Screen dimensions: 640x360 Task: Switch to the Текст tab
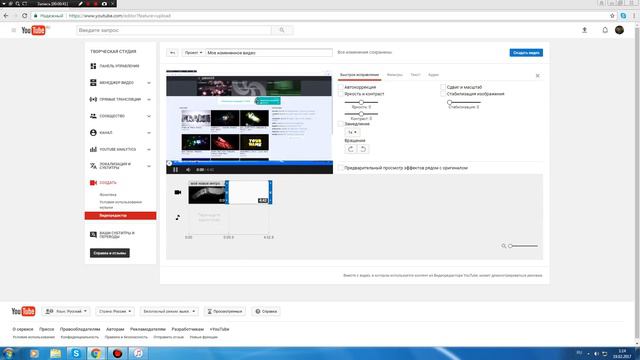(x=415, y=75)
